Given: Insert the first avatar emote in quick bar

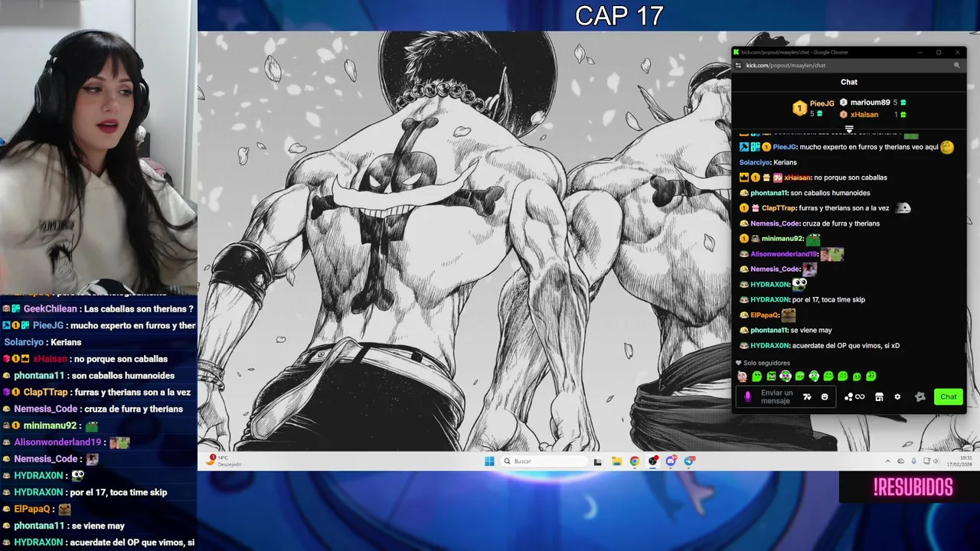Looking at the screenshot, I should [742, 376].
